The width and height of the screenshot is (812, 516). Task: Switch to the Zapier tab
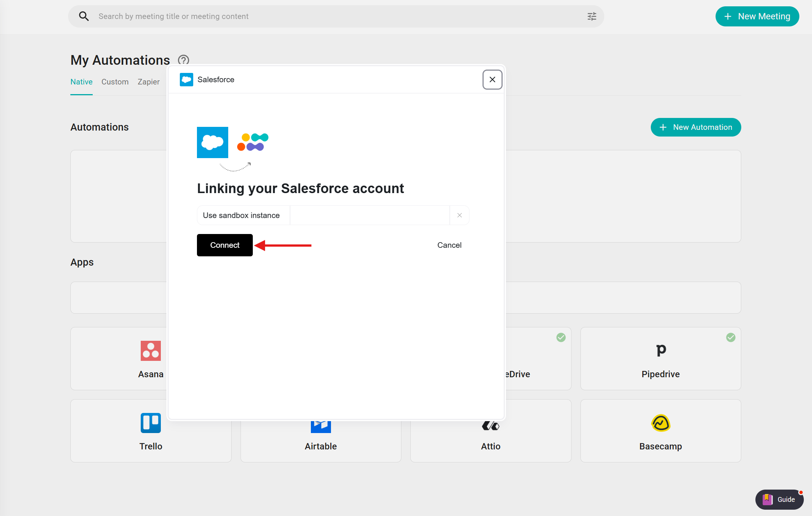pyautogui.click(x=148, y=82)
